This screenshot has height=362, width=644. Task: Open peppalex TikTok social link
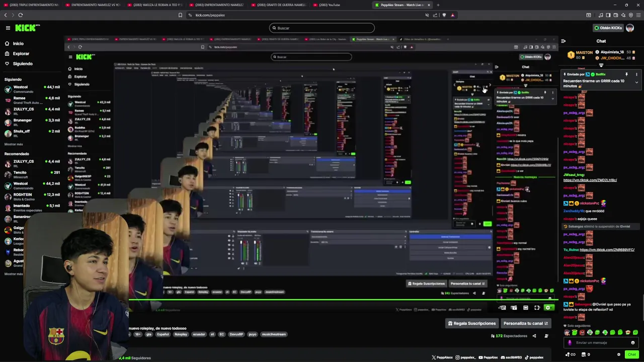coord(534,357)
